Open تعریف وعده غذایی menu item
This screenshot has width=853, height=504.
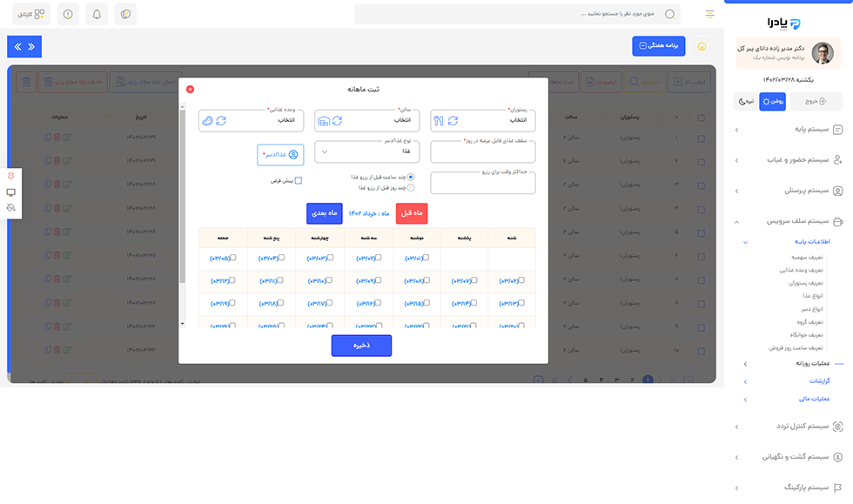801,270
